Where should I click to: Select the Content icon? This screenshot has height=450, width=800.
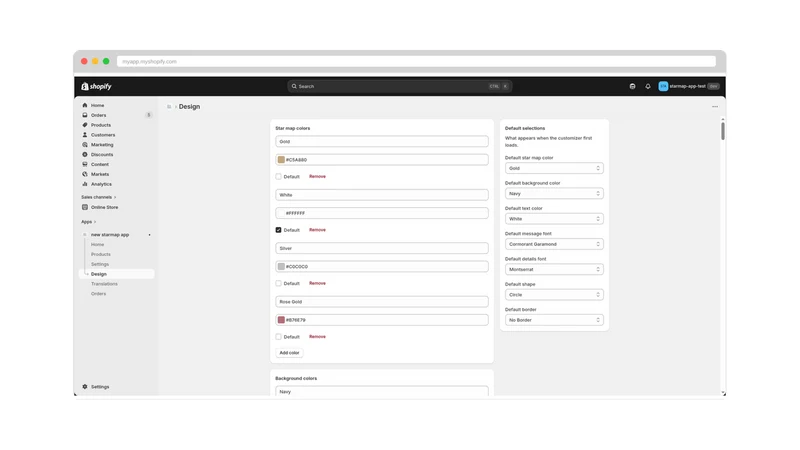click(85, 164)
